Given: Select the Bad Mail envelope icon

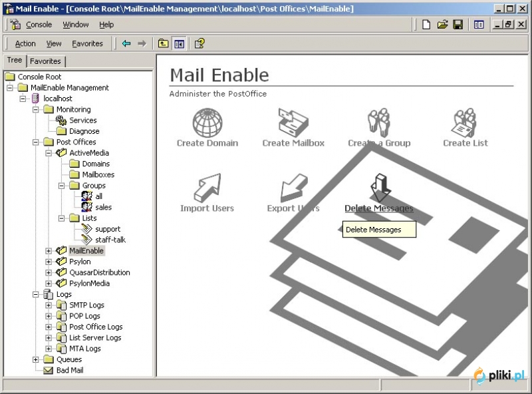Looking at the screenshot, I should [48, 370].
